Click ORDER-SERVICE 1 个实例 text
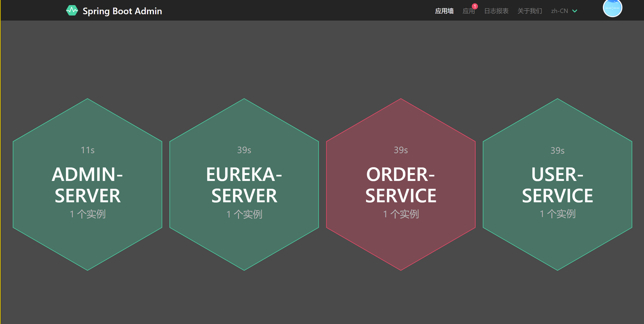The width and height of the screenshot is (644, 324). 401,214
